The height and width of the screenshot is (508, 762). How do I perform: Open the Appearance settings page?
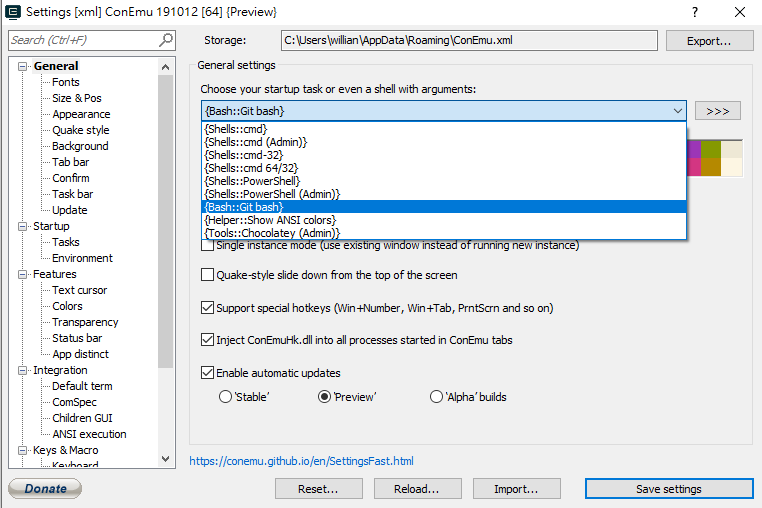click(81, 114)
